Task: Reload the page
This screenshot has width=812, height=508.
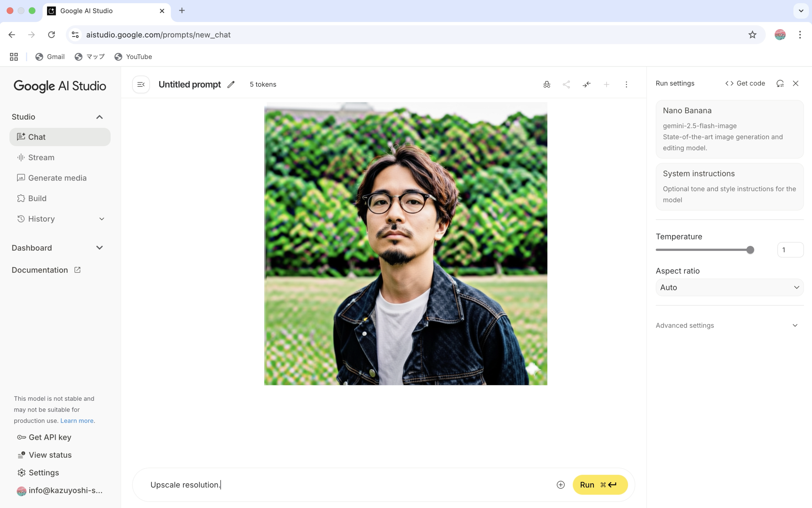Action: pyautogui.click(x=51, y=35)
